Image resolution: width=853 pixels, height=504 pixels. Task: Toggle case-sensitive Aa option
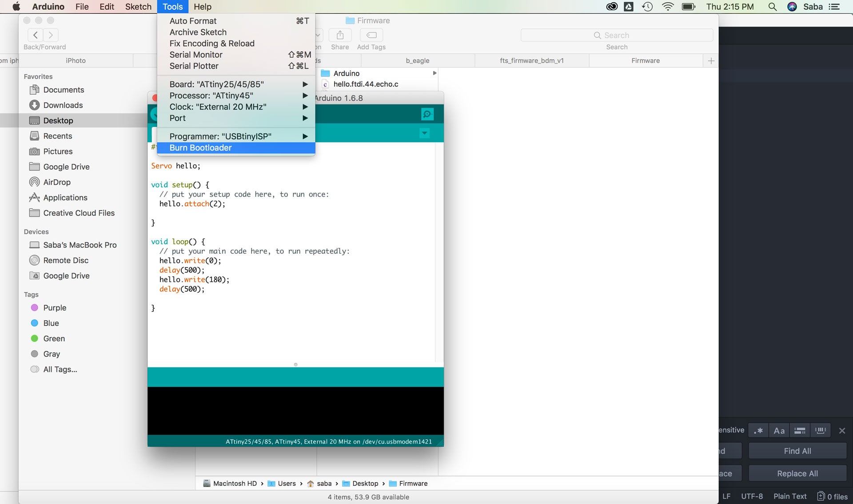(779, 430)
